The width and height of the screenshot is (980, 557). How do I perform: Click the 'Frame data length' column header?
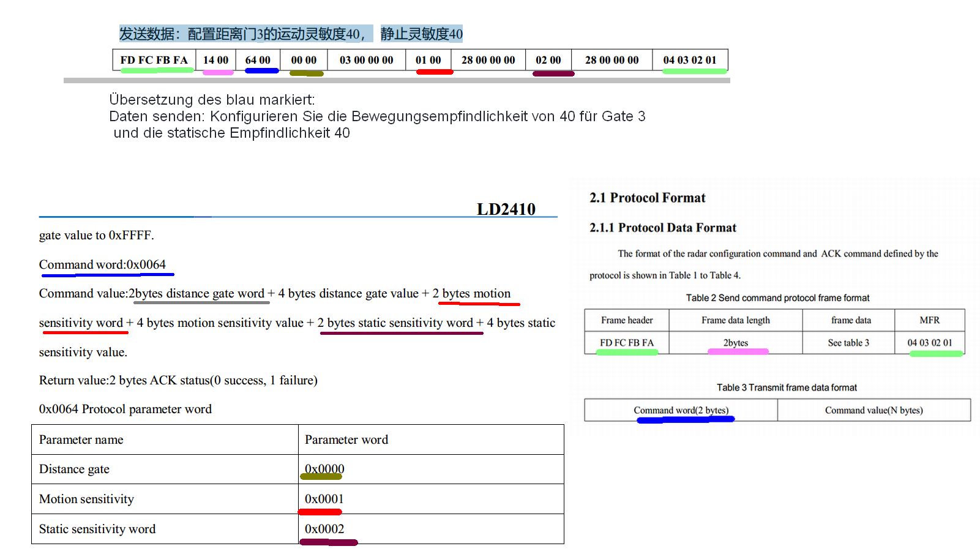point(736,320)
